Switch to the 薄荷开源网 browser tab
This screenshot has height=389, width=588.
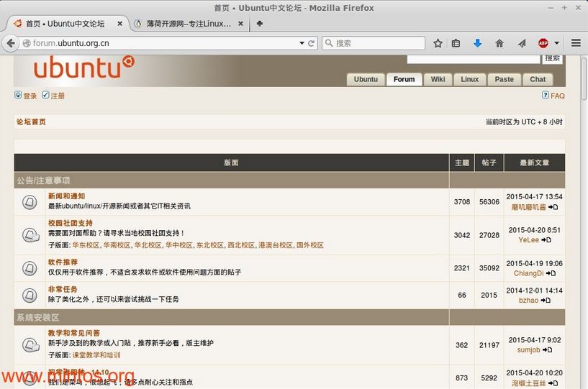[187, 23]
